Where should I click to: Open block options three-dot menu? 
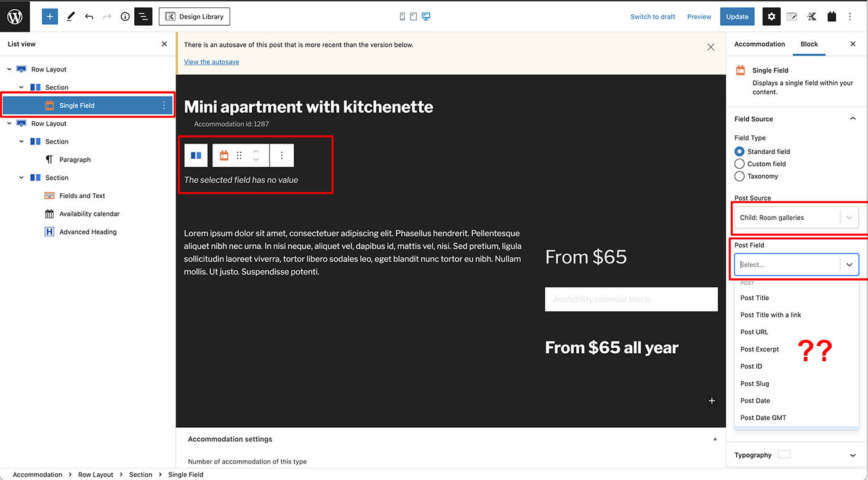[282, 156]
